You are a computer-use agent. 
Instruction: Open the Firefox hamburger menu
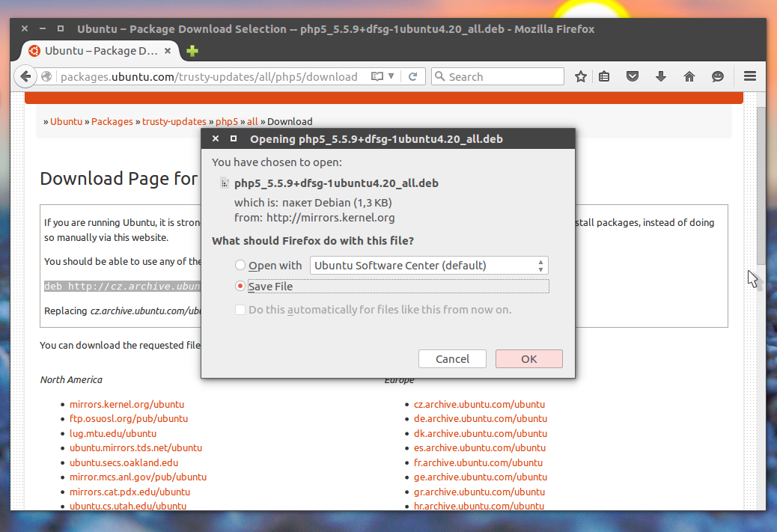click(x=750, y=76)
